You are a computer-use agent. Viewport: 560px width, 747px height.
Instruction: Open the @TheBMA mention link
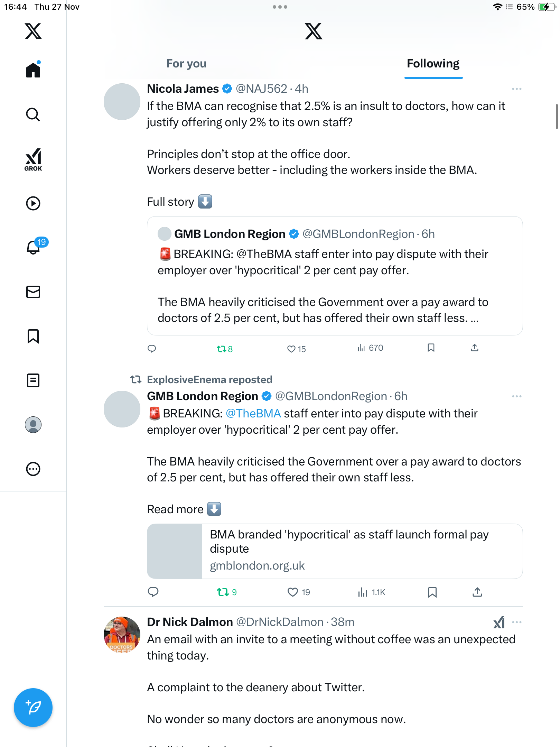coord(253,414)
